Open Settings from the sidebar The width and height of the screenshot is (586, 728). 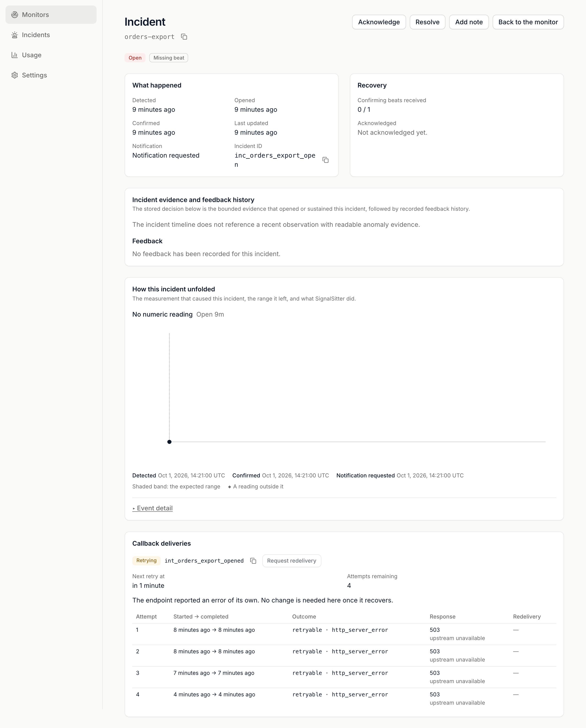point(51,75)
